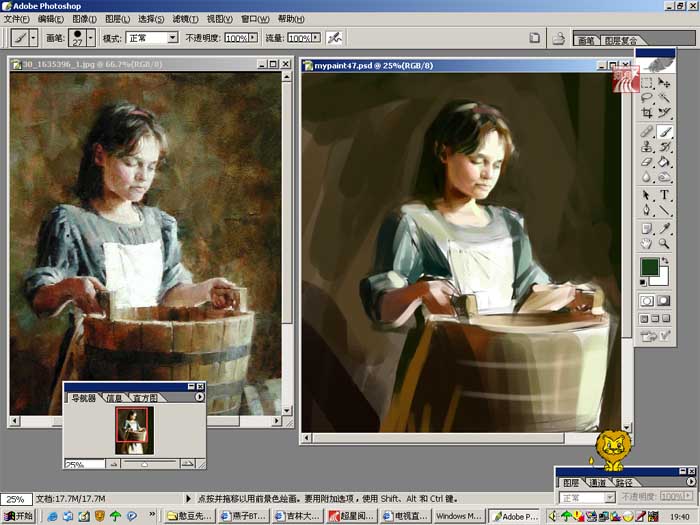Open the 不透明度 opacity slider arrow
This screenshot has height=525, width=700.
coord(253,38)
